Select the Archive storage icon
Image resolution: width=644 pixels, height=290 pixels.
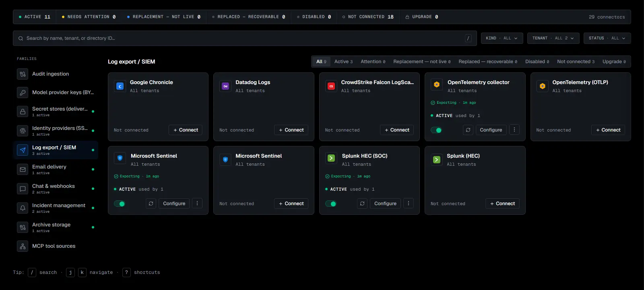(x=23, y=227)
